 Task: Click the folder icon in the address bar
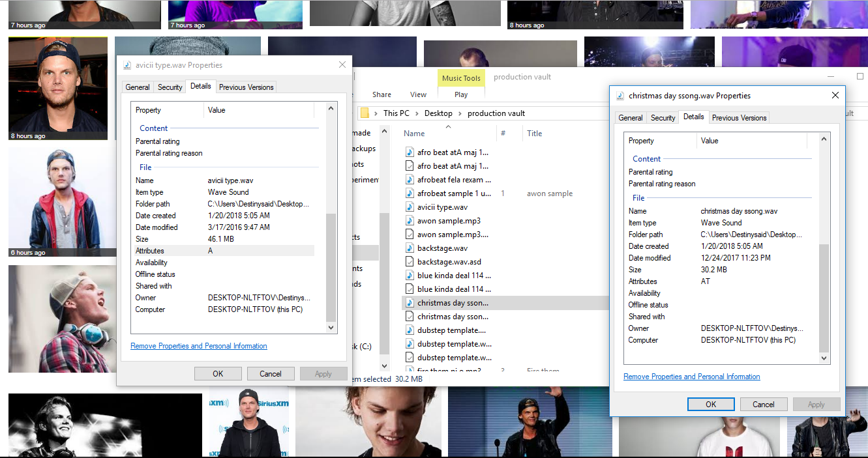pyautogui.click(x=365, y=113)
